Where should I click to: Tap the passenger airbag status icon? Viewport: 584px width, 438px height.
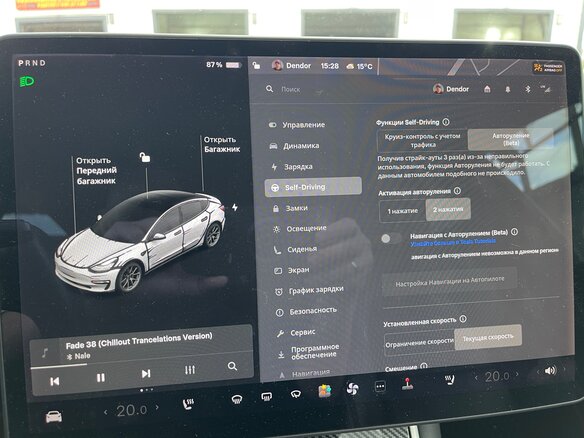click(548, 68)
